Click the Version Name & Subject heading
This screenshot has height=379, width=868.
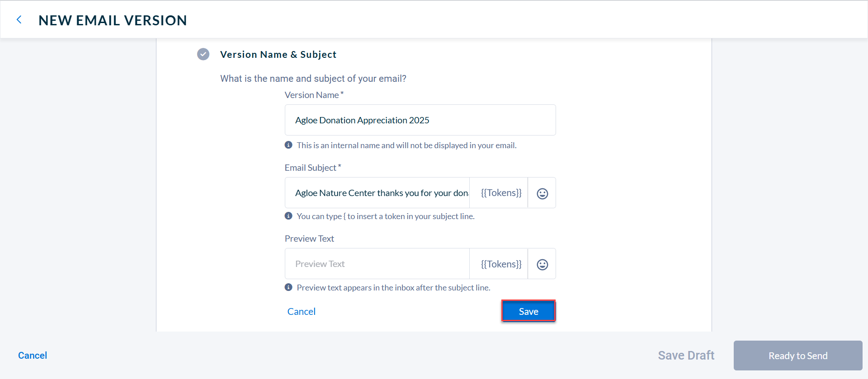coord(278,55)
